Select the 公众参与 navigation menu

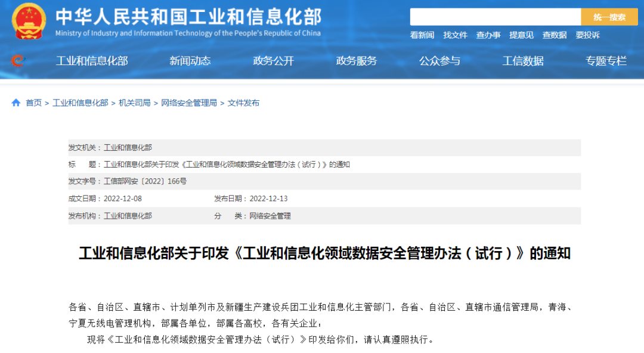pyautogui.click(x=441, y=60)
